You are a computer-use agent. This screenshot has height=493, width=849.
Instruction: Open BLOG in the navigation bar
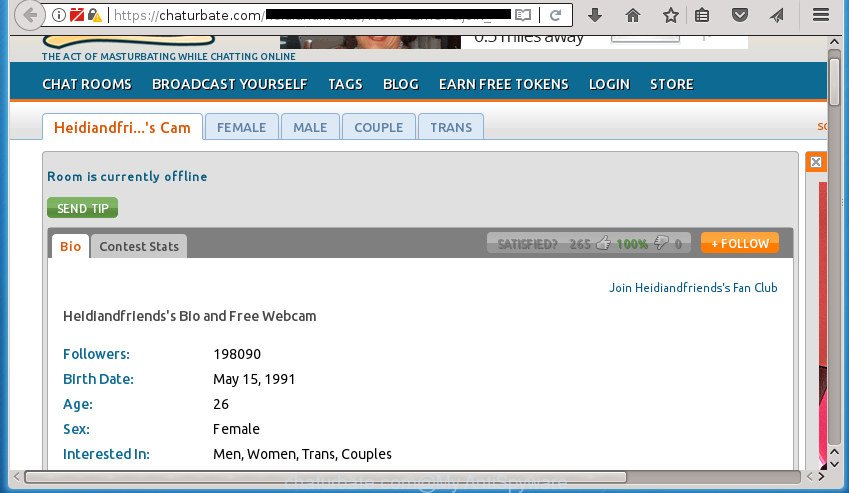pyautogui.click(x=401, y=84)
